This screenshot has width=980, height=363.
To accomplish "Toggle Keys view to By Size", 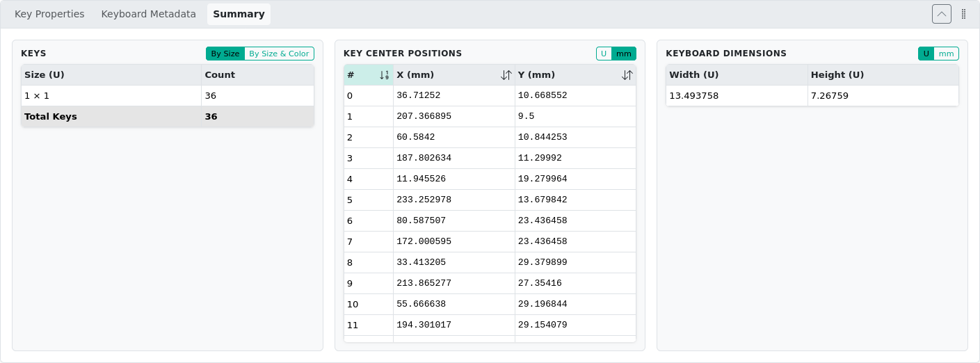I will tap(225, 54).
